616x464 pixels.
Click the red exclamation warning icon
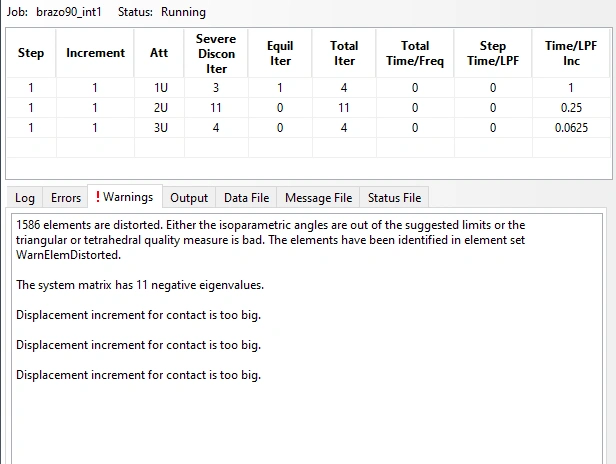tap(97, 196)
